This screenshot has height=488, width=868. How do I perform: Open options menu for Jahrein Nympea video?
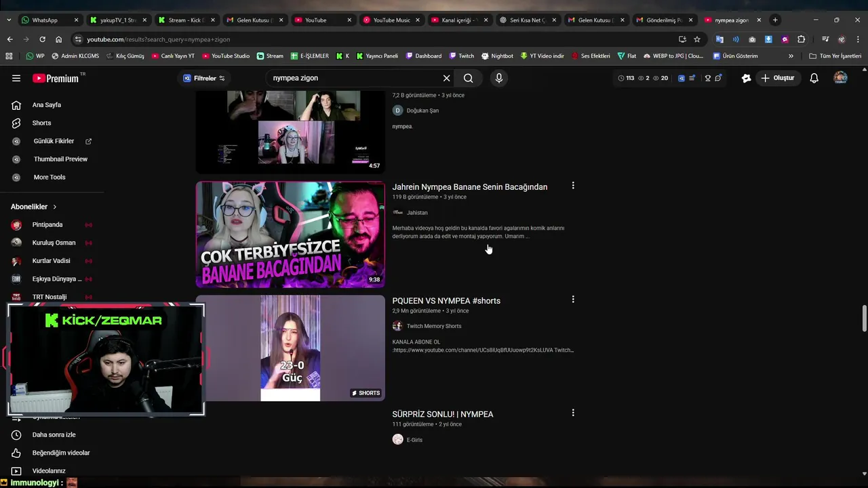pos(573,186)
